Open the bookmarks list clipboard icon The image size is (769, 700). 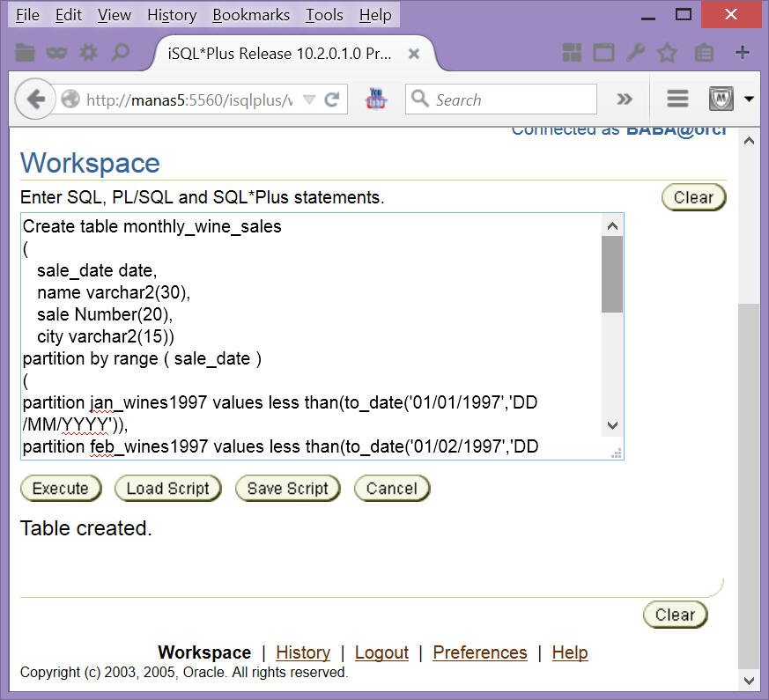[704, 53]
